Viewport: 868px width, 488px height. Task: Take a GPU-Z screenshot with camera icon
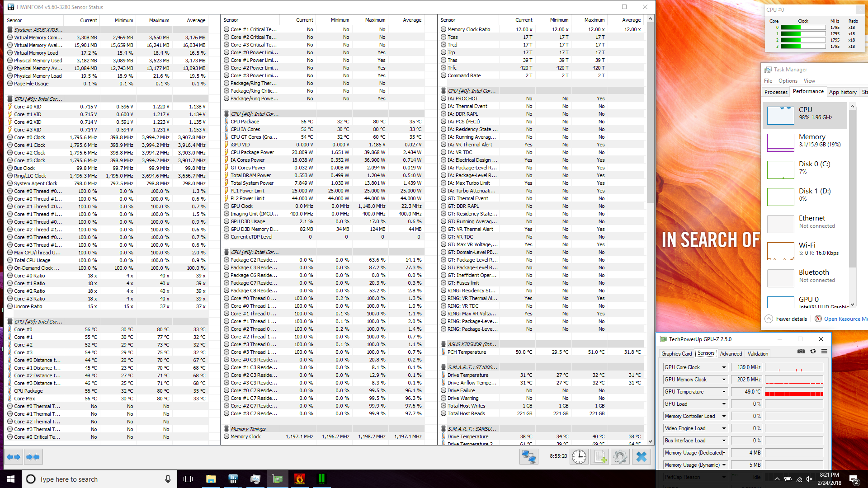[x=801, y=352]
